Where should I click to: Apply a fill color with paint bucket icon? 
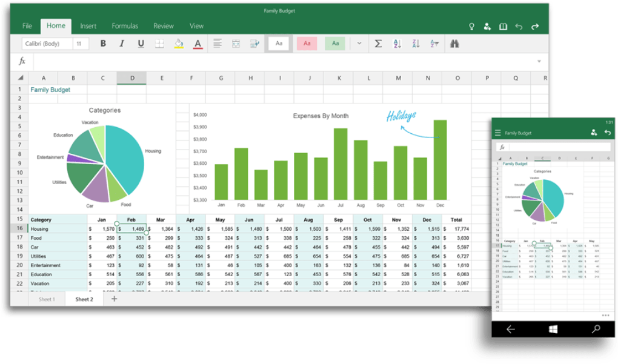(178, 43)
